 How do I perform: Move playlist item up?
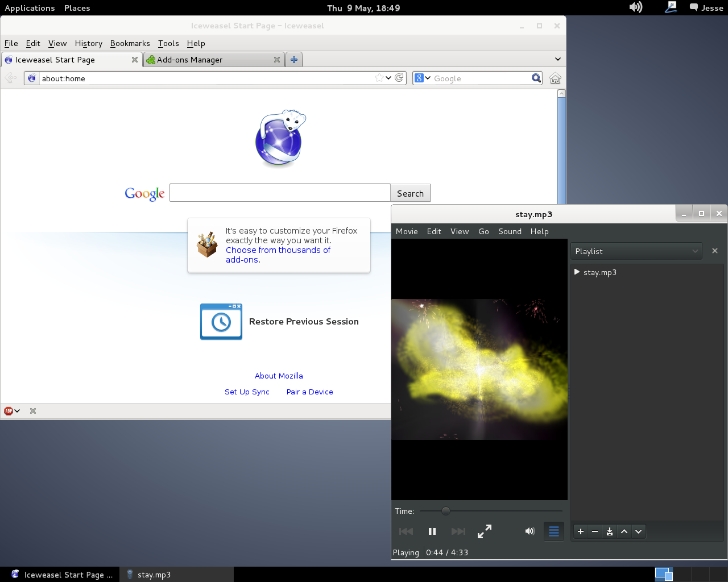(x=624, y=531)
